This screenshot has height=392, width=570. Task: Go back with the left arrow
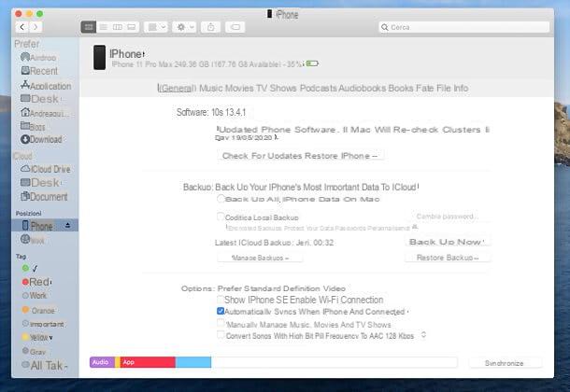[x=22, y=27]
